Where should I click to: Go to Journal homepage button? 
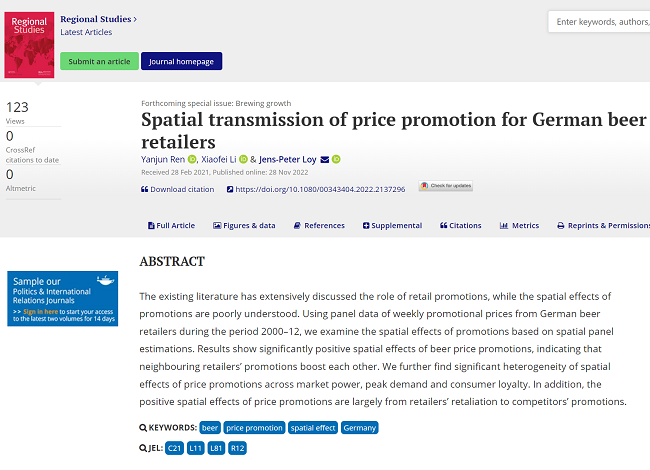click(181, 61)
